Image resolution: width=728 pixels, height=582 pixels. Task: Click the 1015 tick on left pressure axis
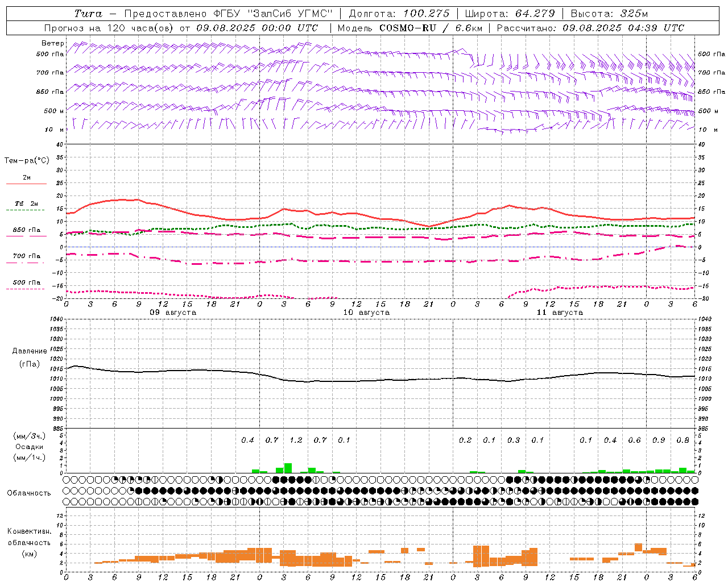[x=57, y=369]
